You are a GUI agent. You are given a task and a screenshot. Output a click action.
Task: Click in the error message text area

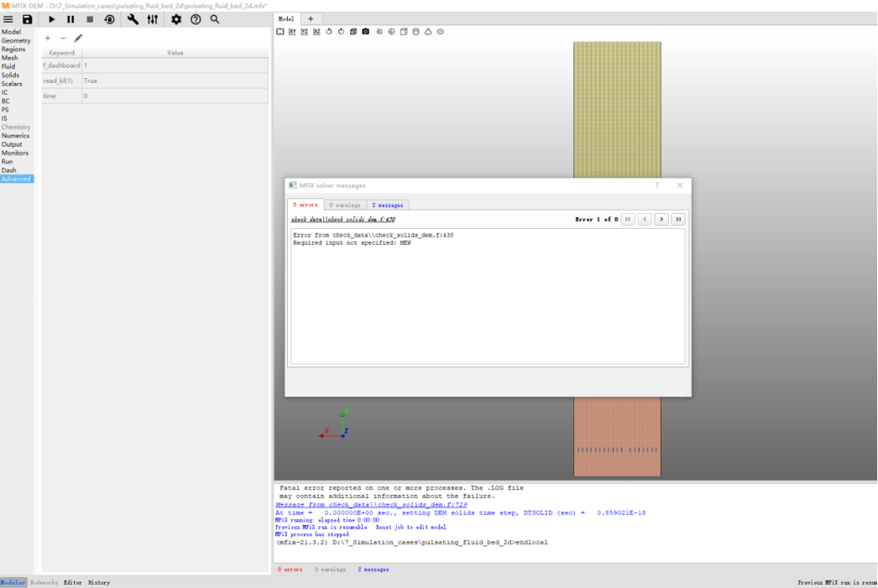click(488, 297)
